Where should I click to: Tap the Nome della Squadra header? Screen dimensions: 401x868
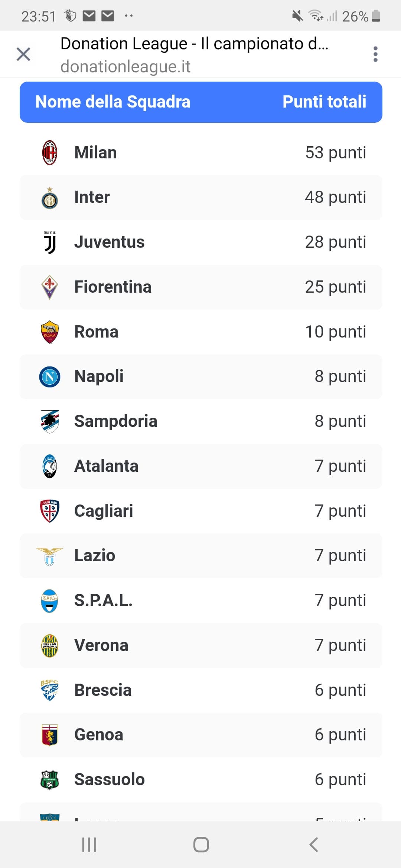pyautogui.click(x=113, y=102)
